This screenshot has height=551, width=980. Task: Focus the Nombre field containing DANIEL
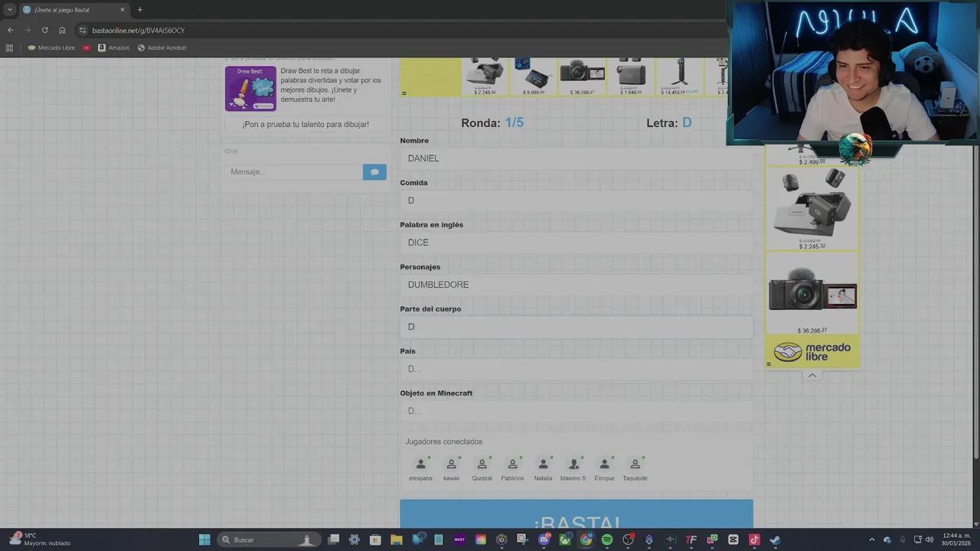pyautogui.click(x=576, y=158)
